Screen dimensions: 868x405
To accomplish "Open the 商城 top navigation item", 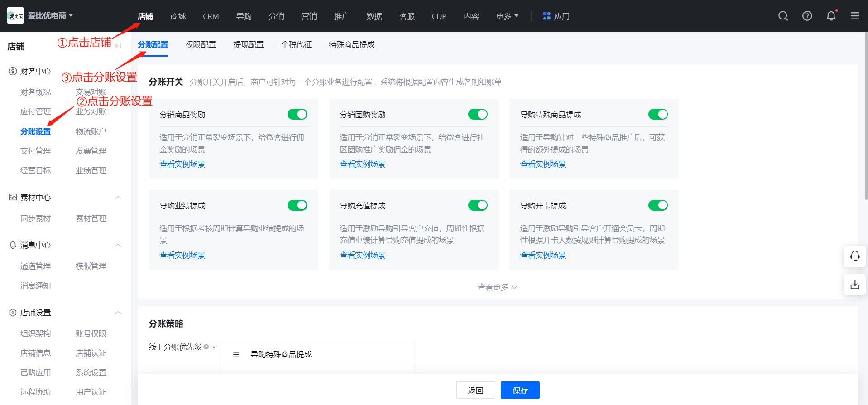I will coord(178,16).
